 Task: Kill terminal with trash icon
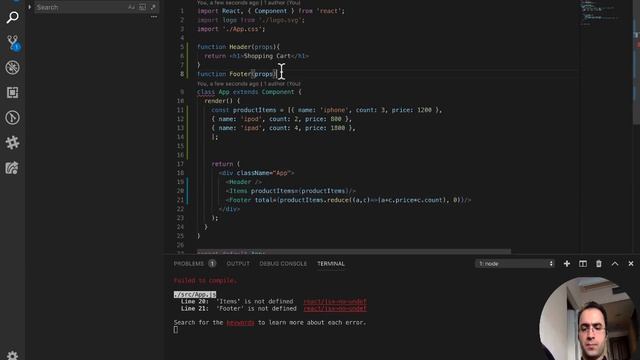598,264
